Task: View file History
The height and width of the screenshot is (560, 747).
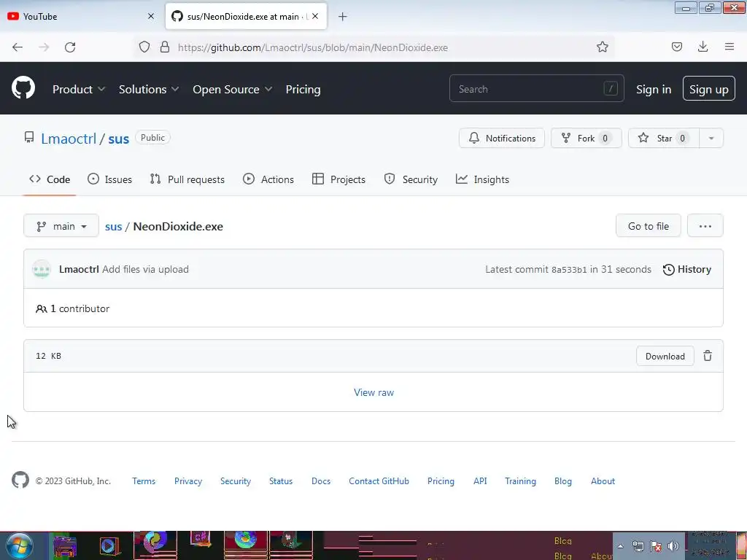Action: (686, 269)
